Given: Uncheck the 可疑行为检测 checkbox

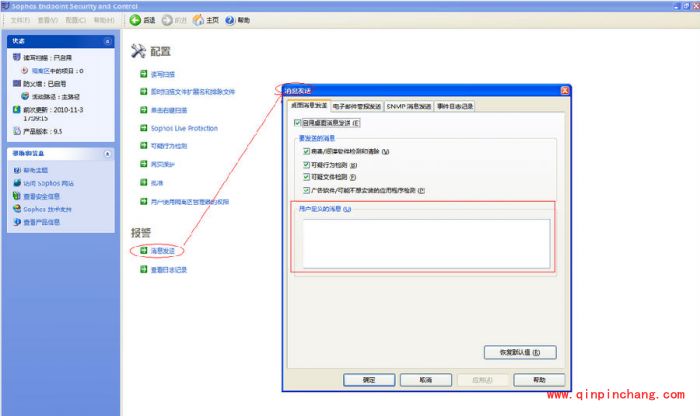Looking at the screenshot, I should point(306,164).
